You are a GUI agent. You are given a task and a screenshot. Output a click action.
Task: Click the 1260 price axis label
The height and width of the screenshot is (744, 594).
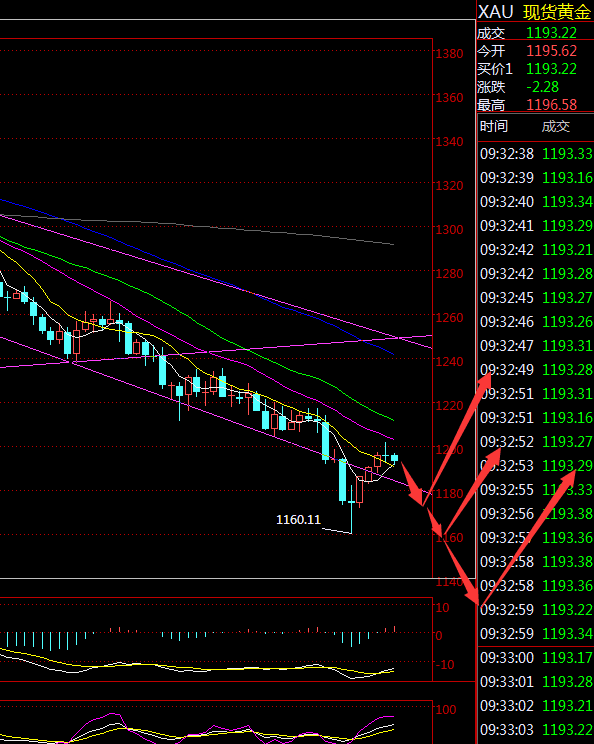pos(449,317)
